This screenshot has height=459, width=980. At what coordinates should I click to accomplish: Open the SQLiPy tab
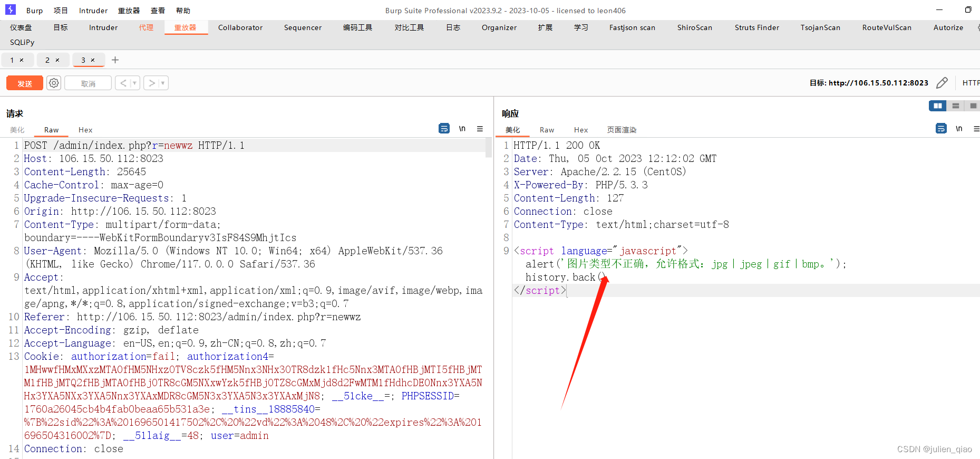tap(22, 42)
